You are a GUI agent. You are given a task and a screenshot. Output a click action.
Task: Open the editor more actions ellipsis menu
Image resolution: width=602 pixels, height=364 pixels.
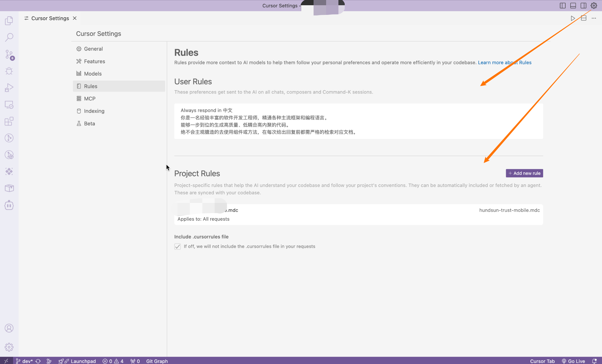point(594,18)
